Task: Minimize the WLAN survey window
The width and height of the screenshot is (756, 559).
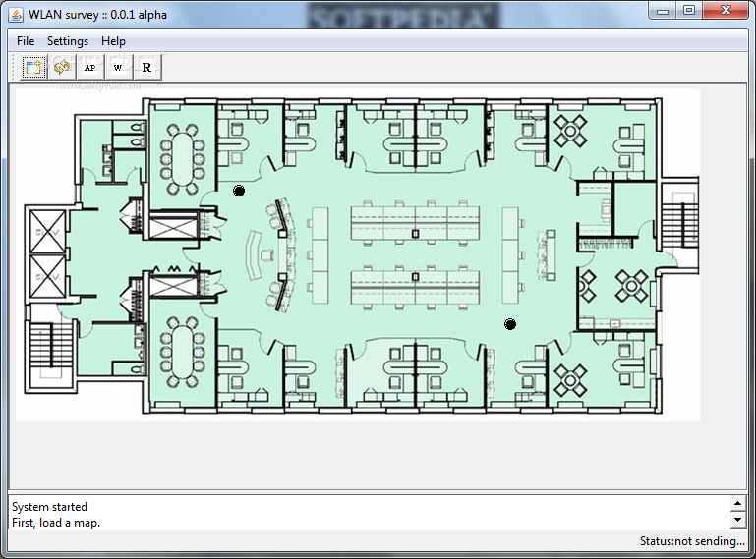Action: click(663, 11)
